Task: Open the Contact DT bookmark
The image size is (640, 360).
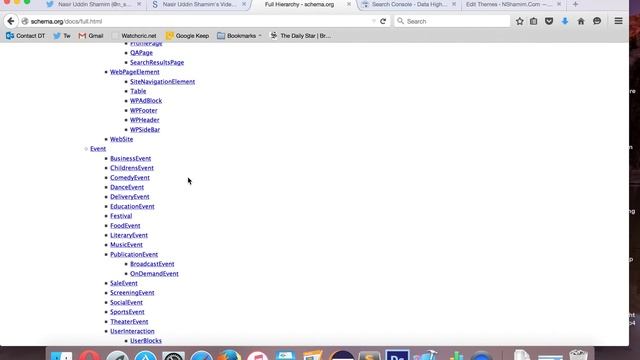Action: (25, 36)
